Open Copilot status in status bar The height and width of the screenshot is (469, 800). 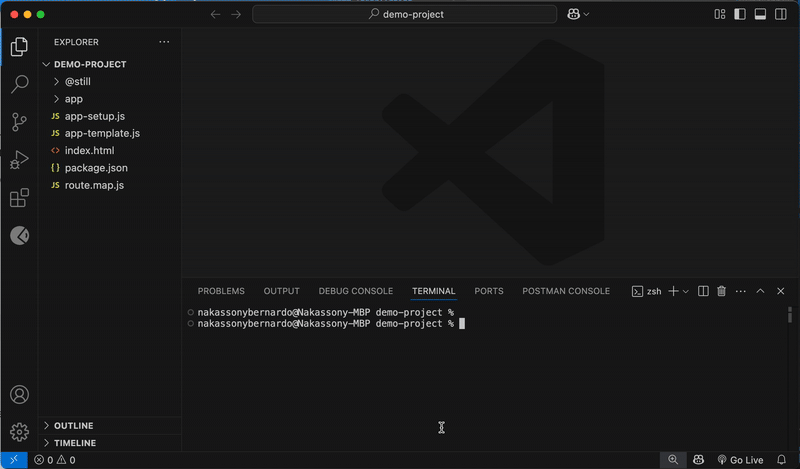698,460
